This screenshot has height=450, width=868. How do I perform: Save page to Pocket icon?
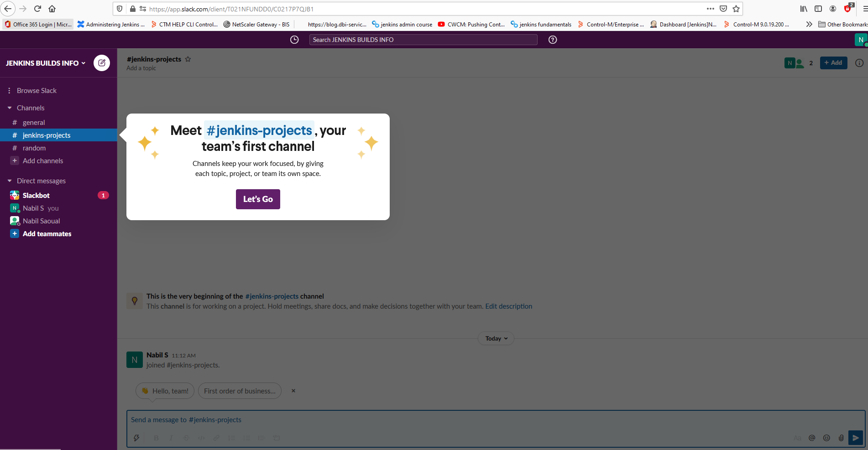click(723, 9)
